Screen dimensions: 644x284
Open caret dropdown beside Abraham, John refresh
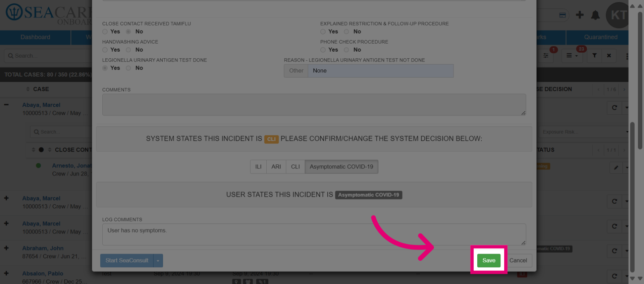(626, 251)
